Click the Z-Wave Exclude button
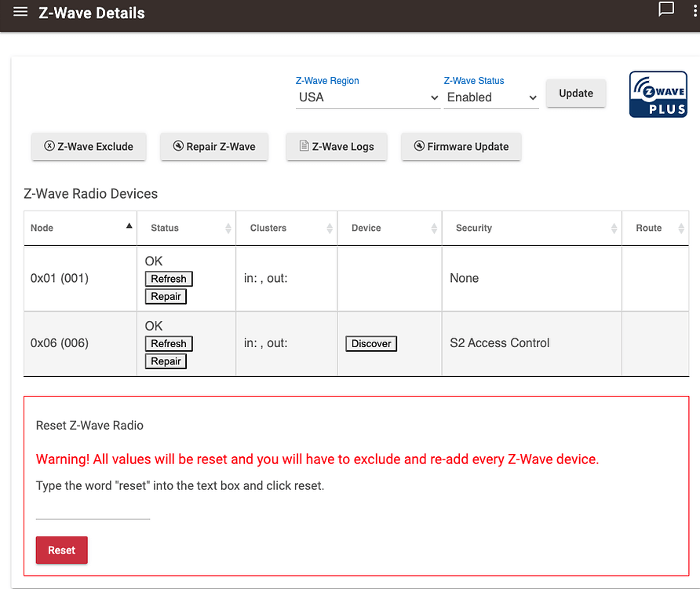This screenshot has width=700, height=589. [x=89, y=147]
